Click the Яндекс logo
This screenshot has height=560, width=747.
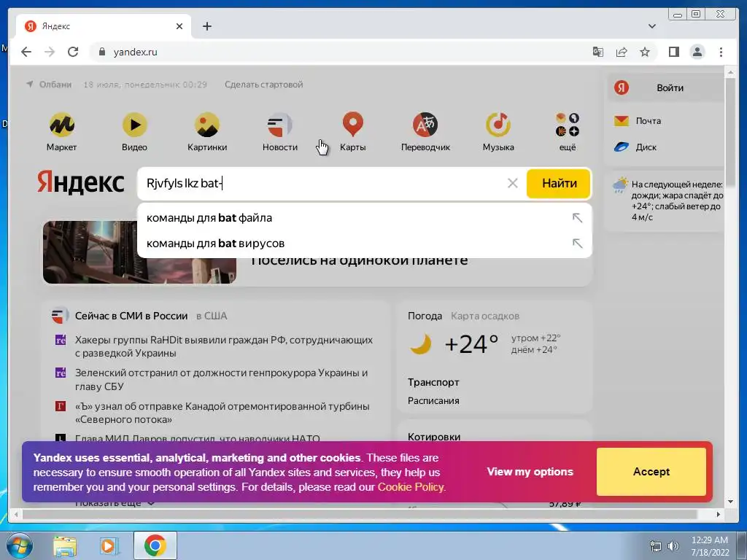click(80, 182)
